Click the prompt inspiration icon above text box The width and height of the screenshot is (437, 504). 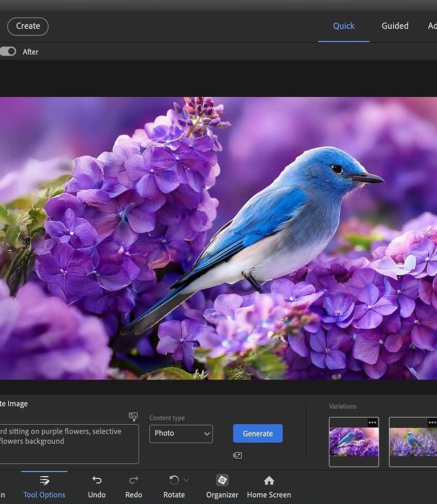(x=133, y=416)
